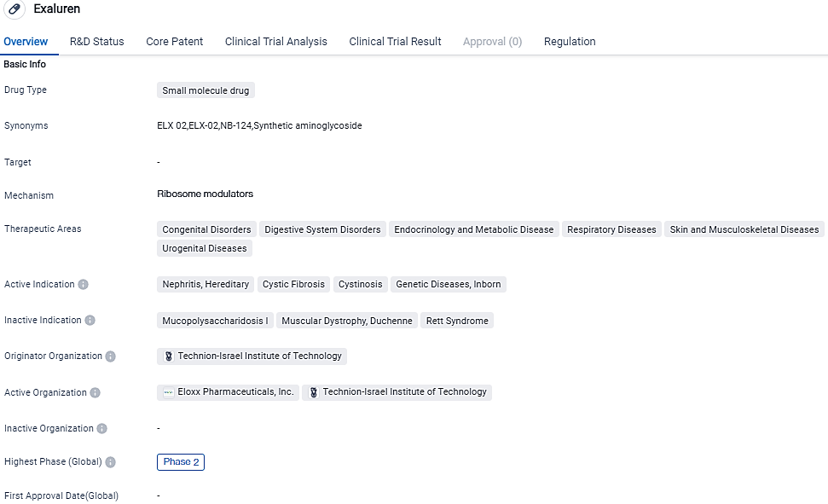The height and width of the screenshot is (504, 828).
Task: Click info icon beside Inactive Indication
Action: coord(90,321)
